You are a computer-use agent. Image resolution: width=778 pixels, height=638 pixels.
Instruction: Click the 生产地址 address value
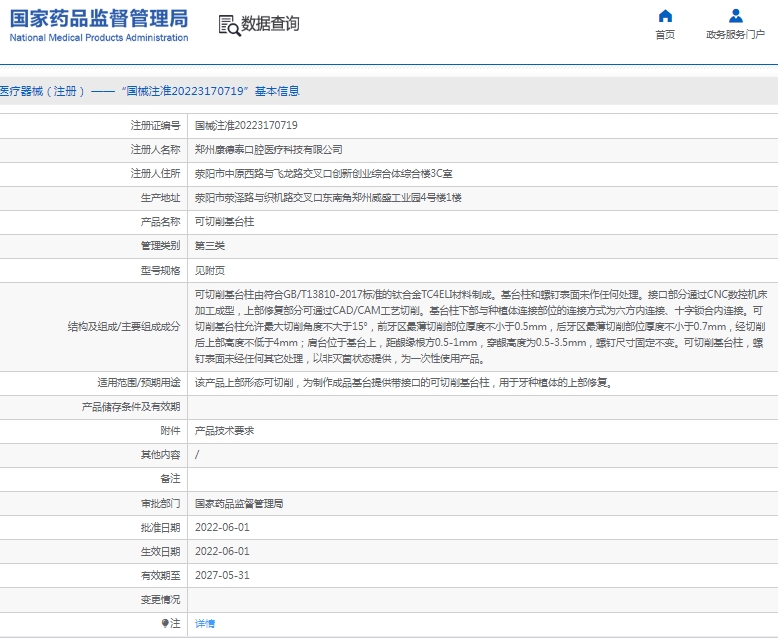point(328,197)
